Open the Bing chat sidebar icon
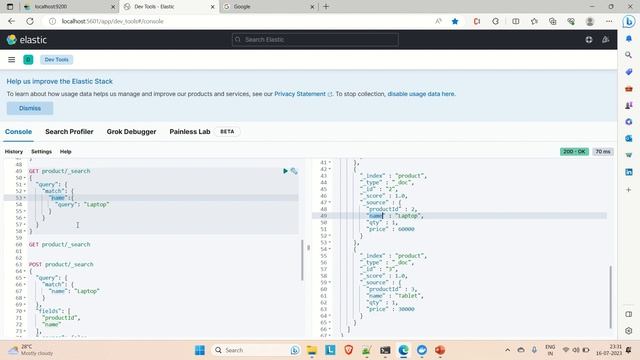Image resolution: width=640 pixels, height=360 pixels. [629, 21]
